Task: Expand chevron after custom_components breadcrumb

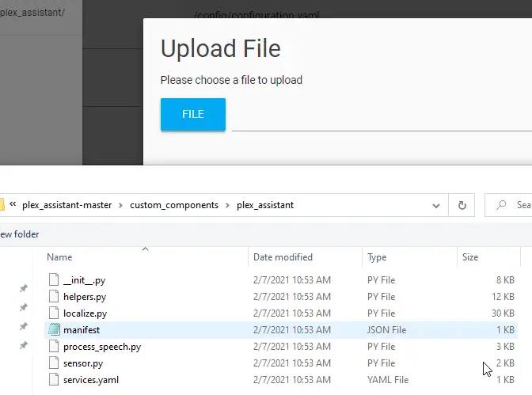Action: [227, 206]
